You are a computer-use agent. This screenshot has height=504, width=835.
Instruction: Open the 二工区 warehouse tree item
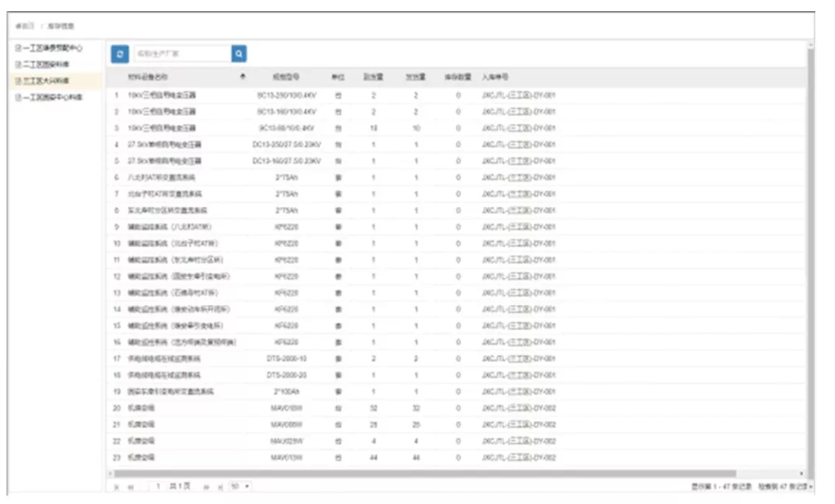click(x=42, y=65)
